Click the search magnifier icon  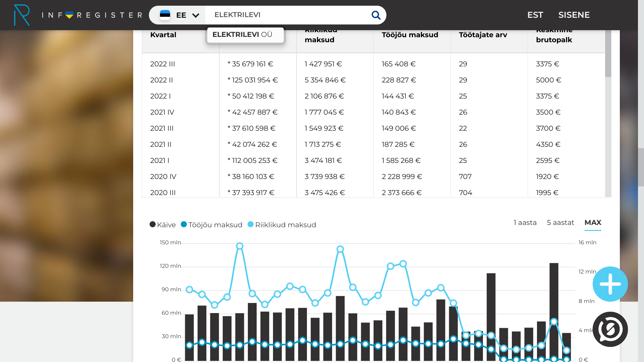[x=376, y=15]
